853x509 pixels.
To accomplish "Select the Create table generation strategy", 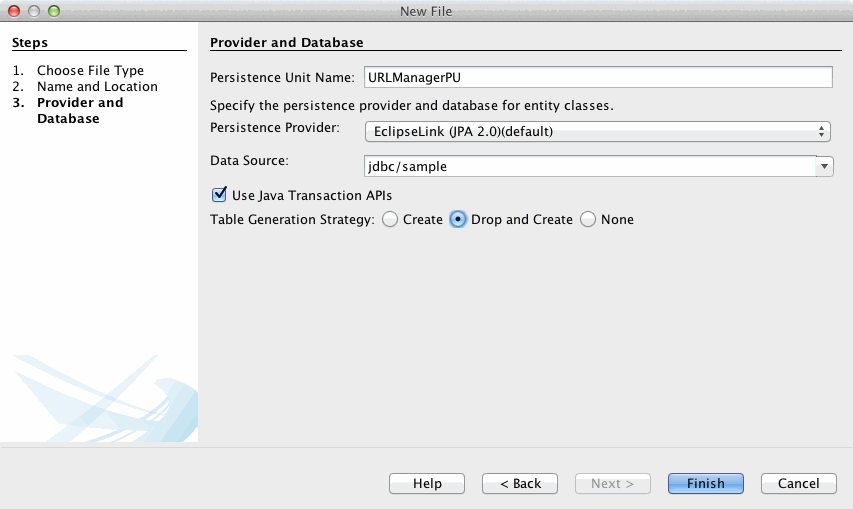I will (390, 219).
